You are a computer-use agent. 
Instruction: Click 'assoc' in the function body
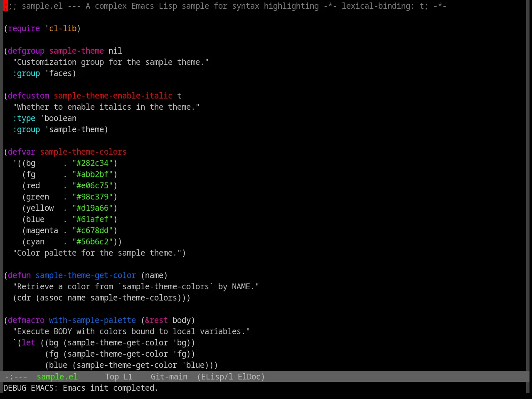coord(51,298)
